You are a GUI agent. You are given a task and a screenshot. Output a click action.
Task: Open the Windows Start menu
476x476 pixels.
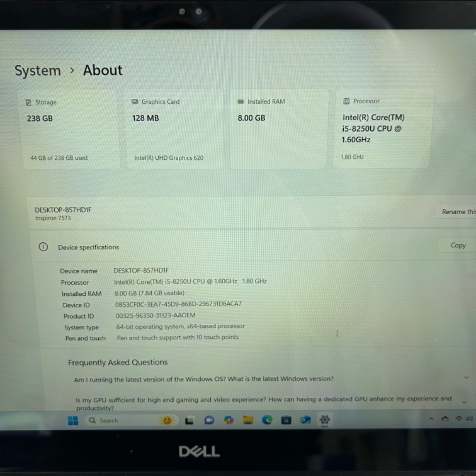[x=73, y=420]
